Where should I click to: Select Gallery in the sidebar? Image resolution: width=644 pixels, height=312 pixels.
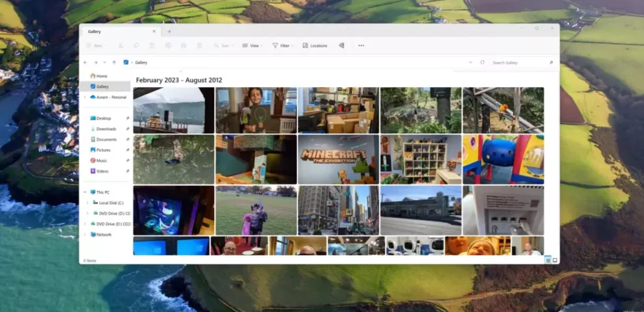tap(105, 87)
